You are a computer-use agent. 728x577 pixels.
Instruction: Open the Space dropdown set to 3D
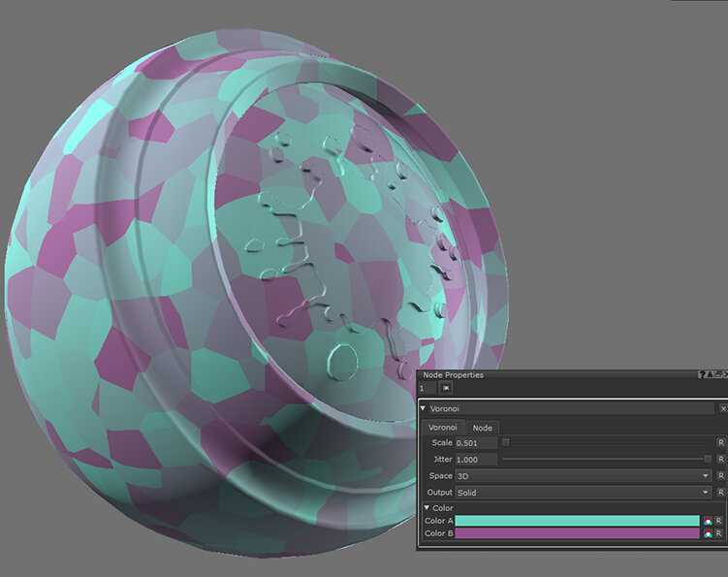(x=583, y=476)
